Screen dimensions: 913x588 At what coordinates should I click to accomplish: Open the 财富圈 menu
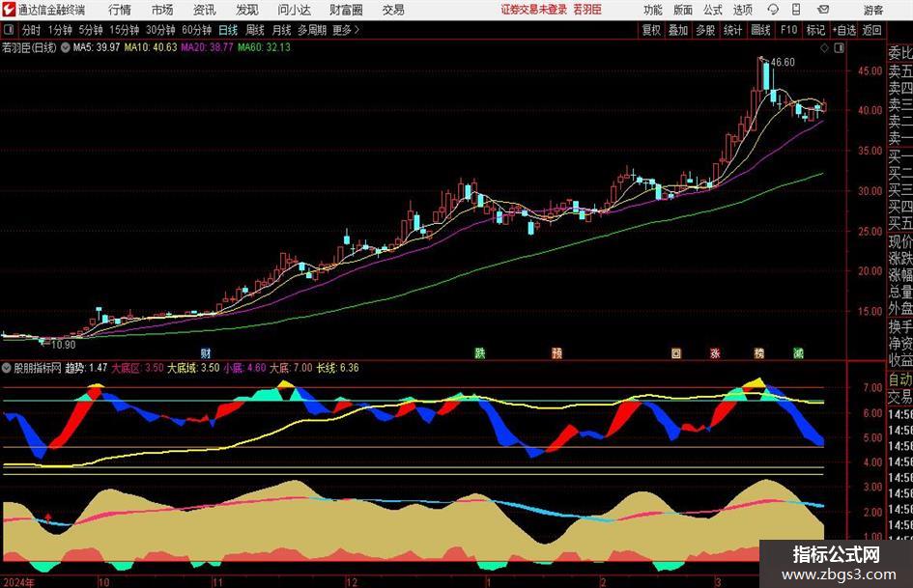[x=346, y=10]
